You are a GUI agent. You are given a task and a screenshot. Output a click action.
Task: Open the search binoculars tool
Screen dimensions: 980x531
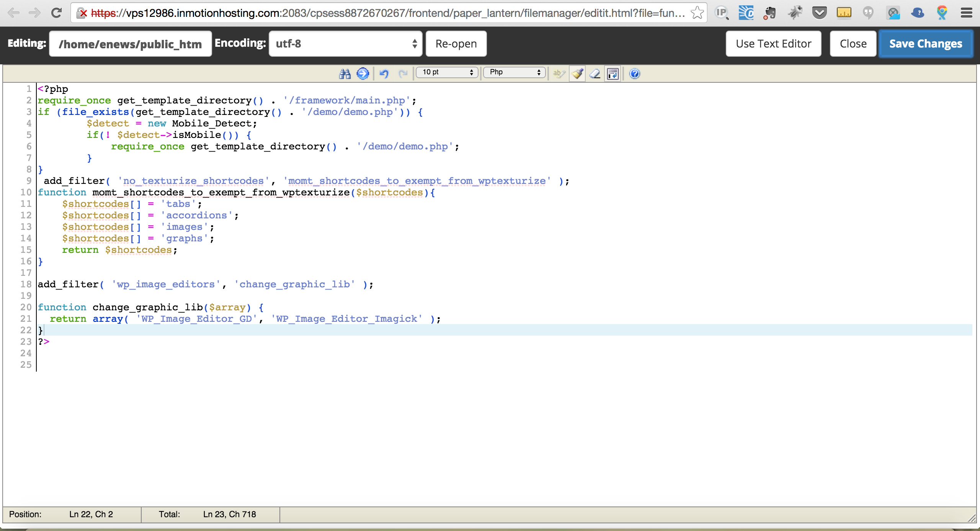point(345,74)
